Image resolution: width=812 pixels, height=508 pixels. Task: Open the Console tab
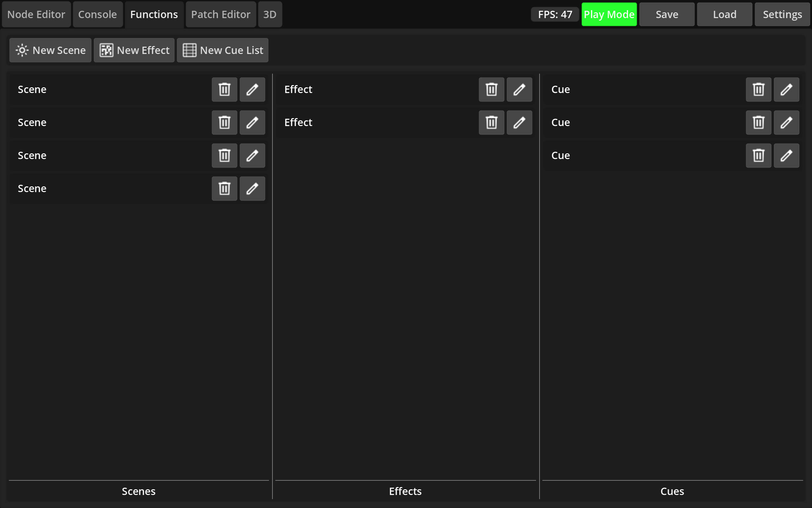[x=98, y=15]
